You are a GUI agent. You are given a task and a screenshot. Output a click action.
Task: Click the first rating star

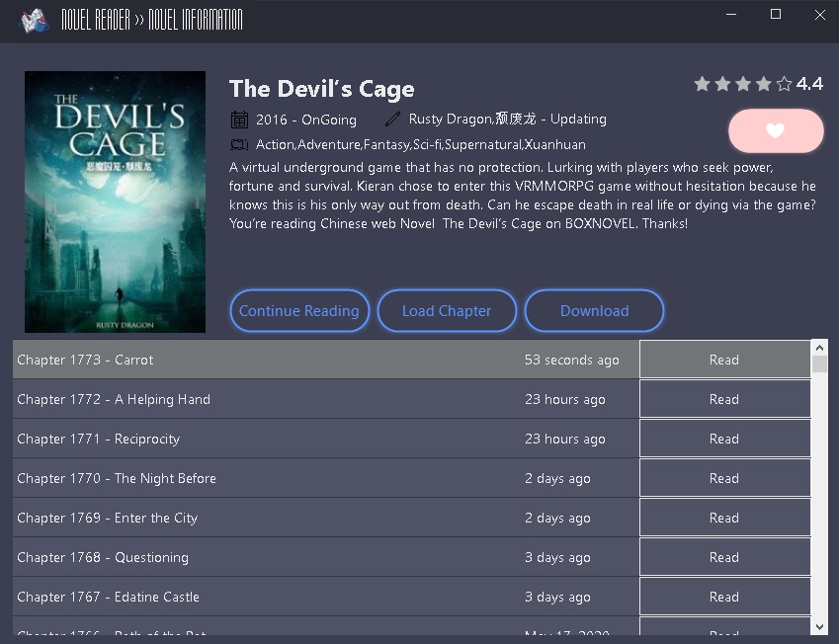point(703,84)
